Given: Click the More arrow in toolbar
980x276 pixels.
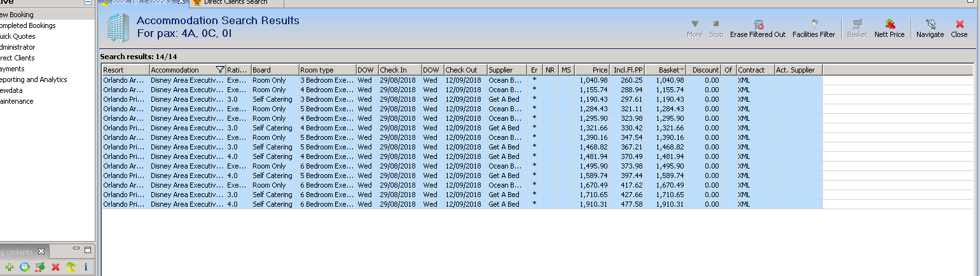Looking at the screenshot, I should coord(694,24).
